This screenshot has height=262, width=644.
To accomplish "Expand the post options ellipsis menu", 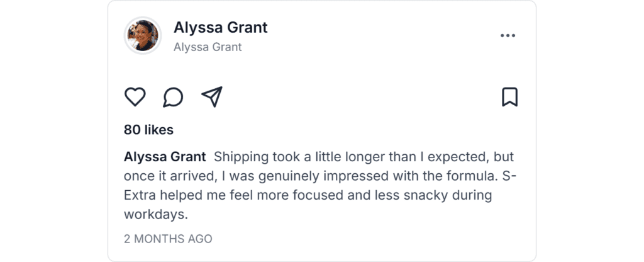I will click(508, 36).
